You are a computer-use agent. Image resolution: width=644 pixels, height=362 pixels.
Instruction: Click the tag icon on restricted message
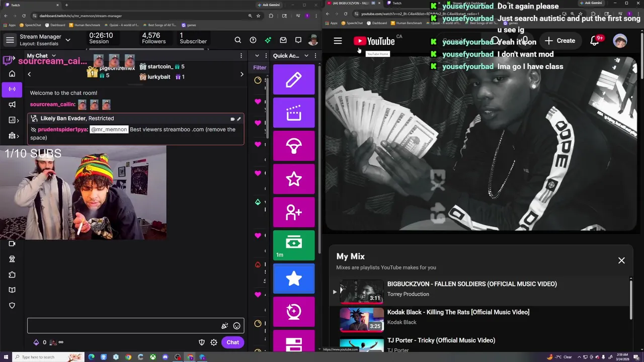click(x=232, y=119)
